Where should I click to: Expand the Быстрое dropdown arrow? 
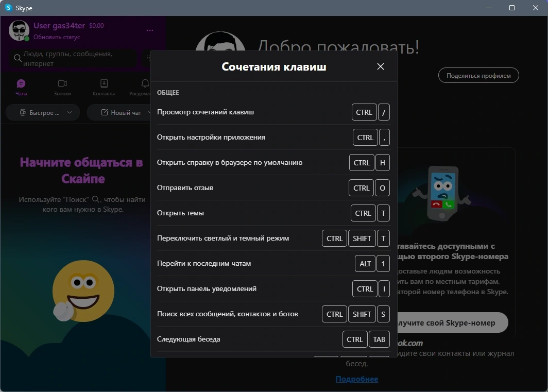70,113
